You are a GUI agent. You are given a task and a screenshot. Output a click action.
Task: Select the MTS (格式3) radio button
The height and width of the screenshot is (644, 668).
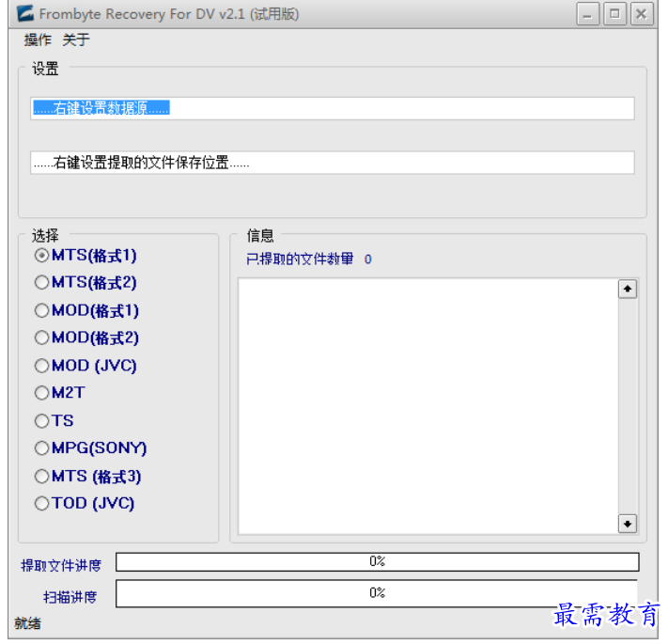[41, 477]
